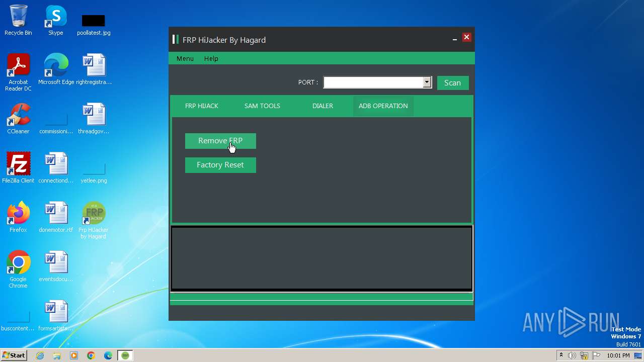Select connectiond... Word document icon
644x362 pixels.
(x=56, y=168)
